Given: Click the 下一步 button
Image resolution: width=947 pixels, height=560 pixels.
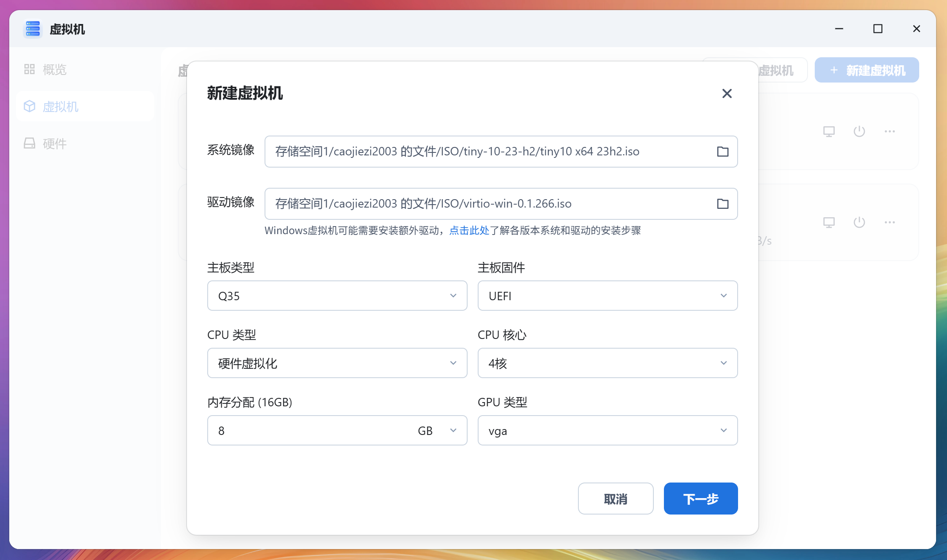Looking at the screenshot, I should coord(700,499).
